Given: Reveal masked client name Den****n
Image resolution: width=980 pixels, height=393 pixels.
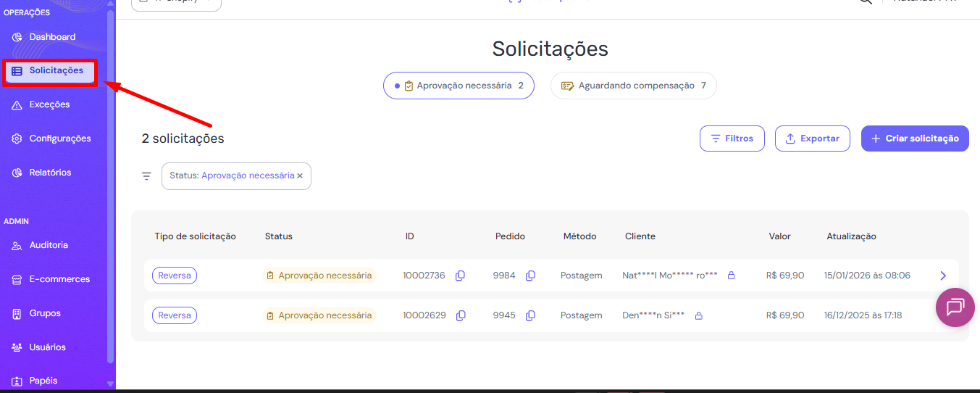Looking at the screenshot, I should [x=698, y=315].
